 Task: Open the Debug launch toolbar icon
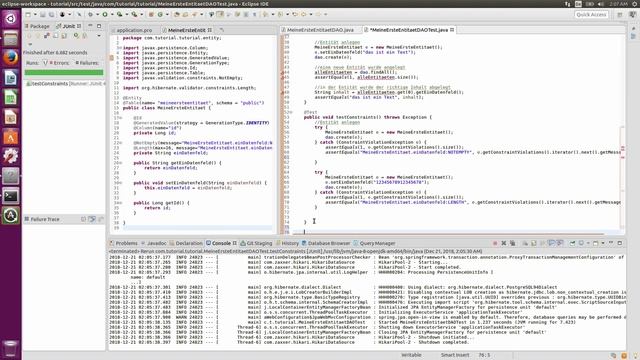pyautogui.click(x=90, y=14)
